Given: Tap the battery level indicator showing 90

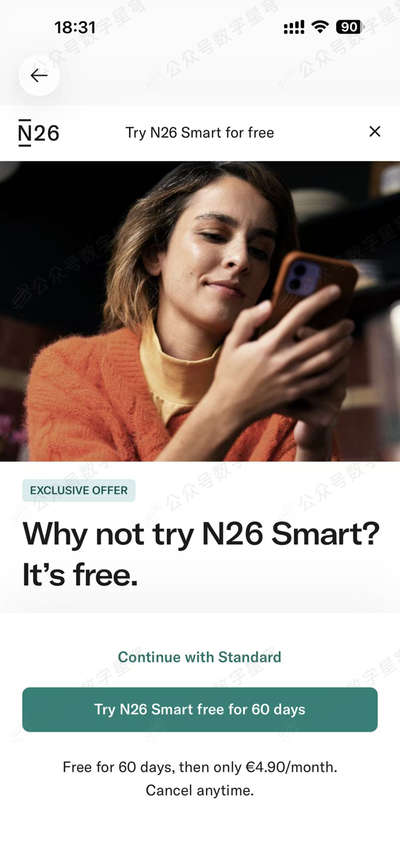Looking at the screenshot, I should pyautogui.click(x=350, y=27).
